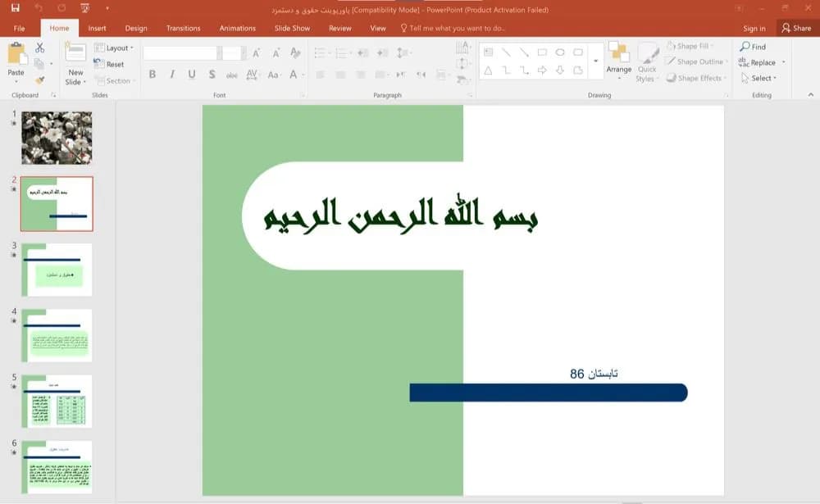
Task: Click the Arabic title text on the slide
Action: coord(401,215)
